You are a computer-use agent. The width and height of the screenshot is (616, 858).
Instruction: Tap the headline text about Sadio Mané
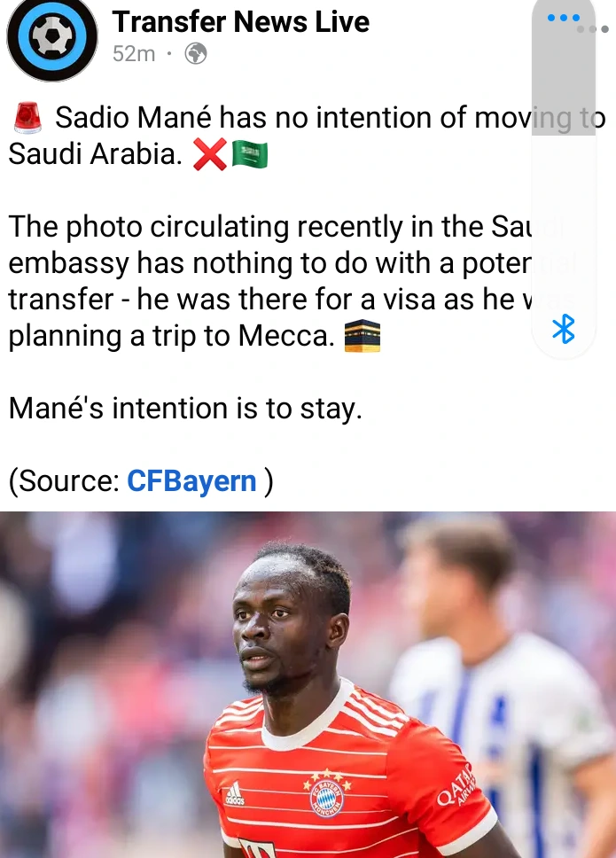307,135
